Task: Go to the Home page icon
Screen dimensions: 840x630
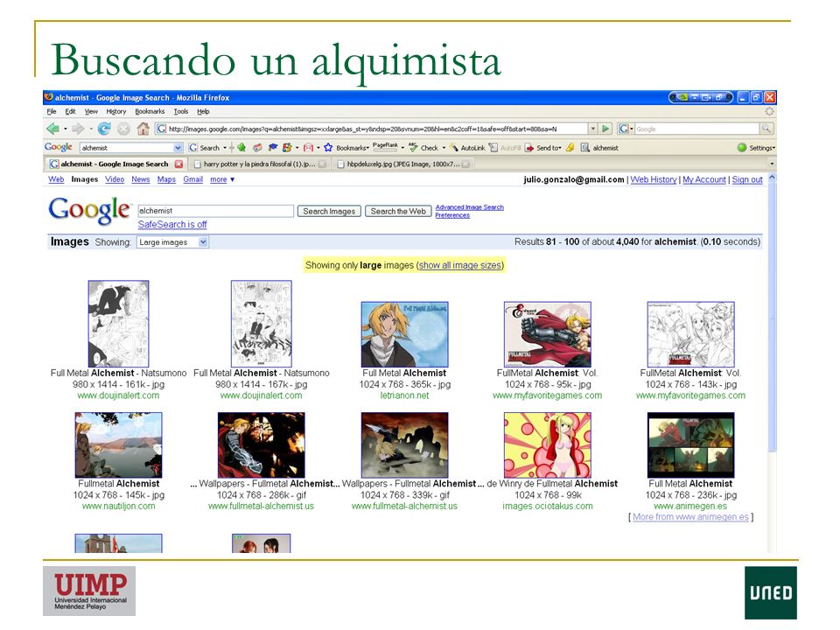Action: [x=143, y=129]
